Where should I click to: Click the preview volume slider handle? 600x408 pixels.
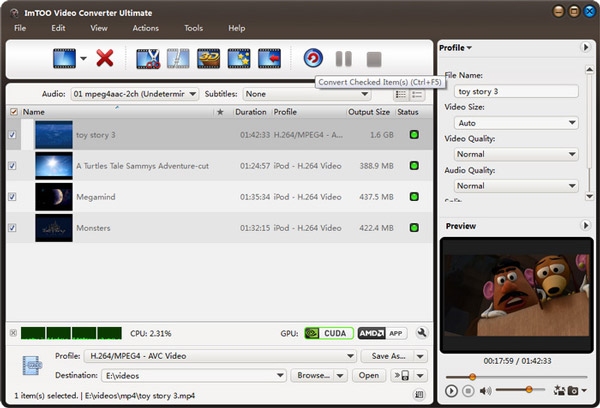click(529, 390)
